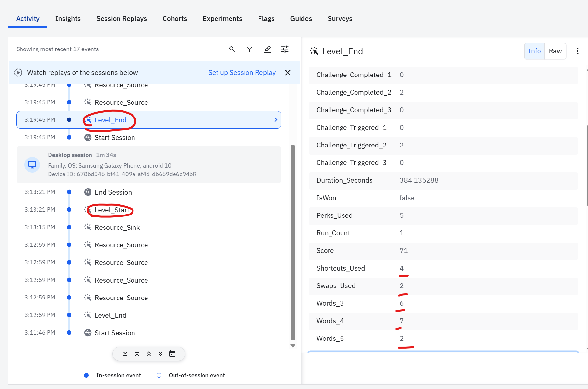Open the event stream settings sliders icon
The image size is (588, 389).
click(x=285, y=49)
